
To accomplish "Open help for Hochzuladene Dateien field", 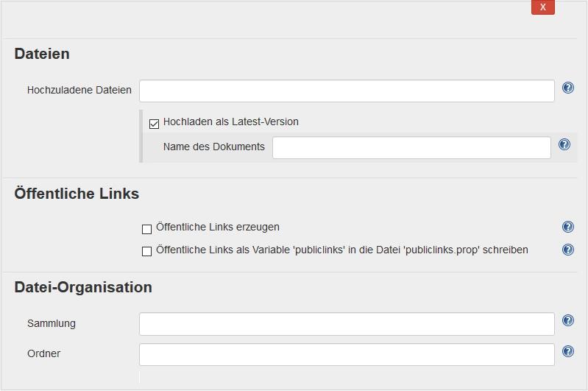I will [567, 88].
